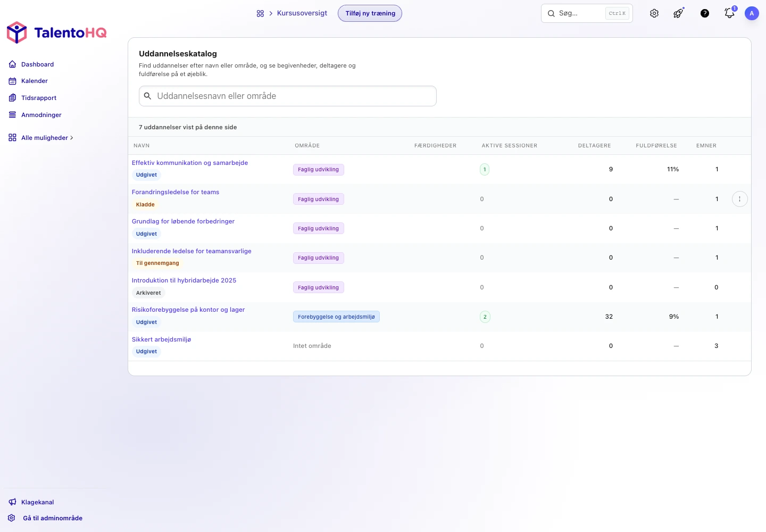
Task: Click the Til gennemgang status badge
Action: pyautogui.click(x=157, y=263)
